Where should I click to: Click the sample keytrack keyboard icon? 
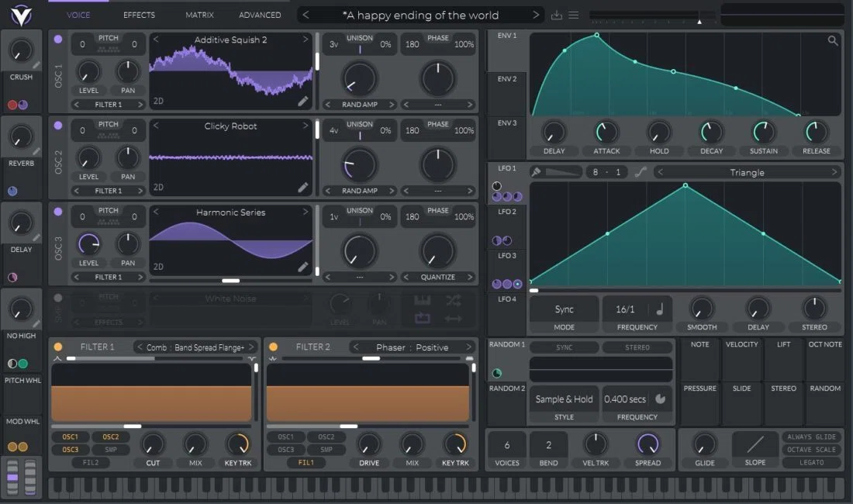click(422, 300)
